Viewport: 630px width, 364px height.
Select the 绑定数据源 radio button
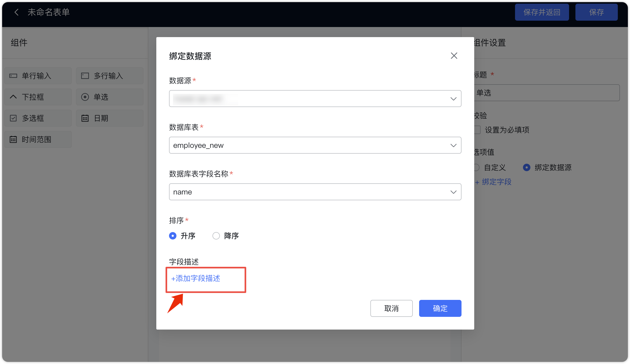coord(526,167)
